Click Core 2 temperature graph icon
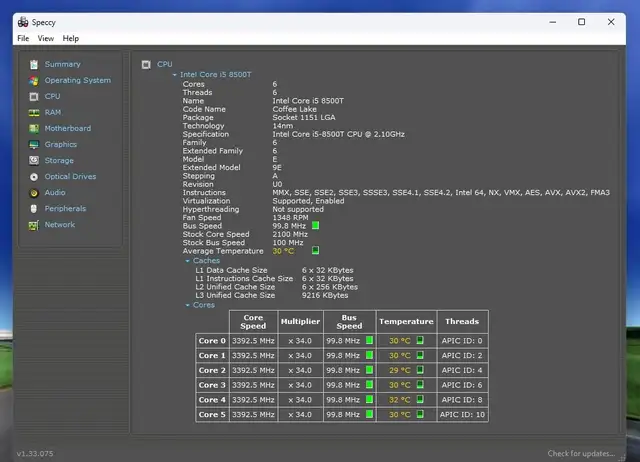This screenshot has height=462, width=640. (420, 370)
